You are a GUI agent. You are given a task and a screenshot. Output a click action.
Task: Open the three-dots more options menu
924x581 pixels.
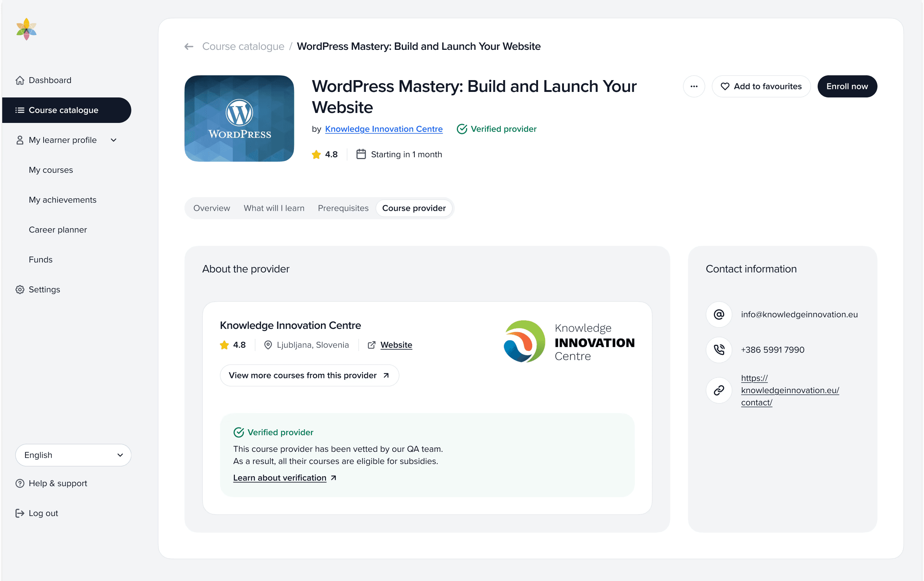tap(694, 86)
